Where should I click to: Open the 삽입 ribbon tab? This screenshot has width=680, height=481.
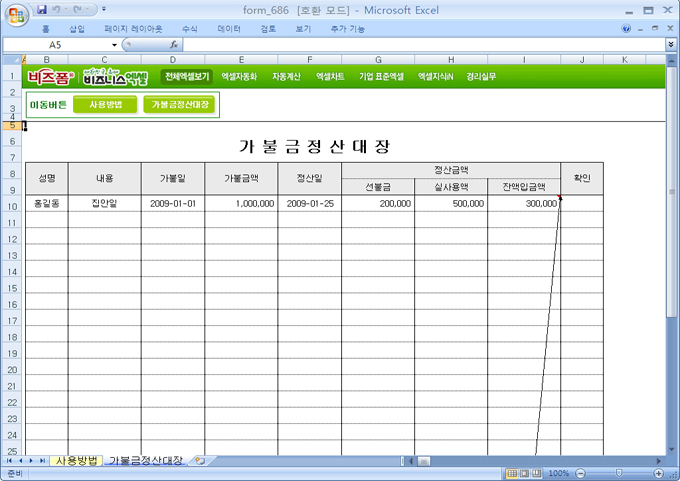pyautogui.click(x=77, y=29)
